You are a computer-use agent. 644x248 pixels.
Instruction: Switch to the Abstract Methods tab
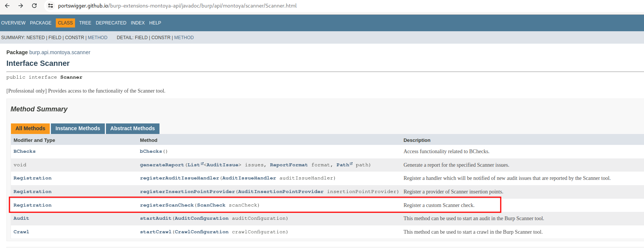[132, 128]
